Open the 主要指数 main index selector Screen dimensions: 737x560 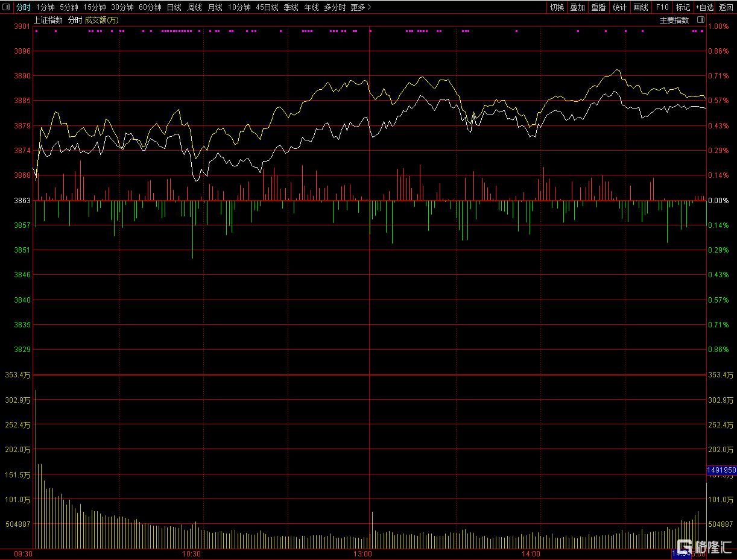coord(674,20)
